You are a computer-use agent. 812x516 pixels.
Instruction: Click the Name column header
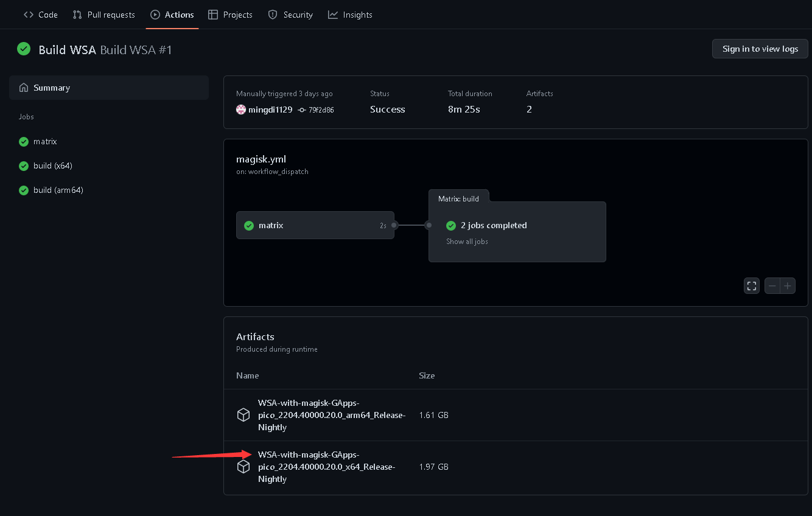click(x=247, y=375)
